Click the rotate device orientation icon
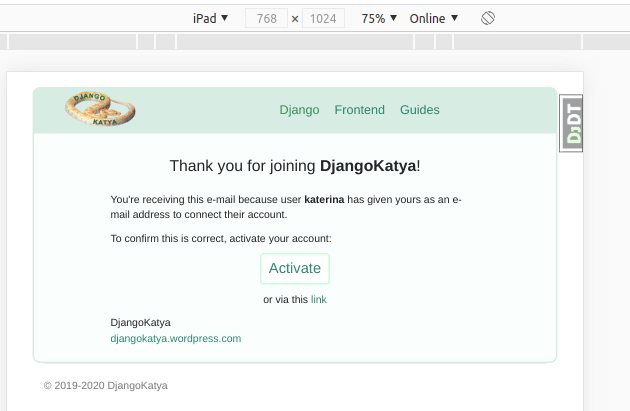This screenshot has width=630, height=411. (x=488, y=18)
